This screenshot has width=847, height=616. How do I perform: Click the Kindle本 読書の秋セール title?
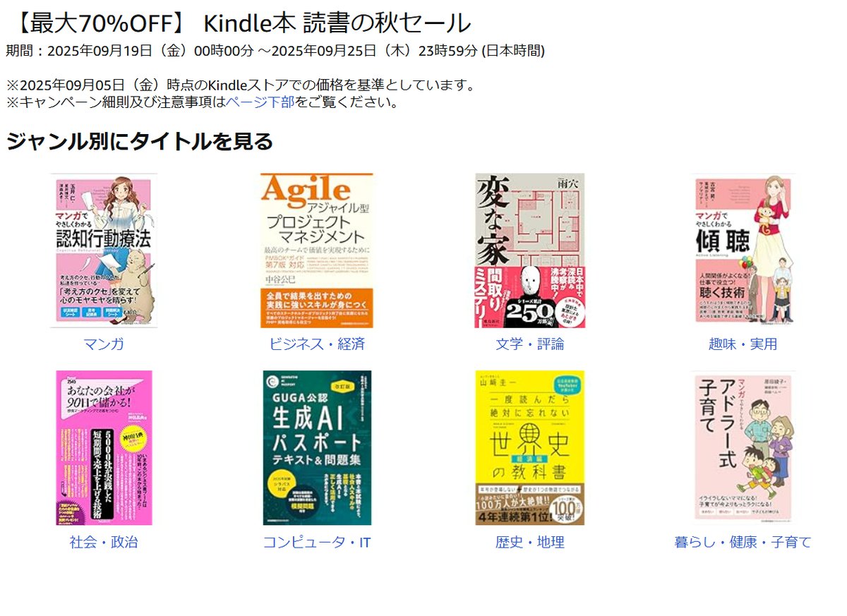tap(337, 23)
